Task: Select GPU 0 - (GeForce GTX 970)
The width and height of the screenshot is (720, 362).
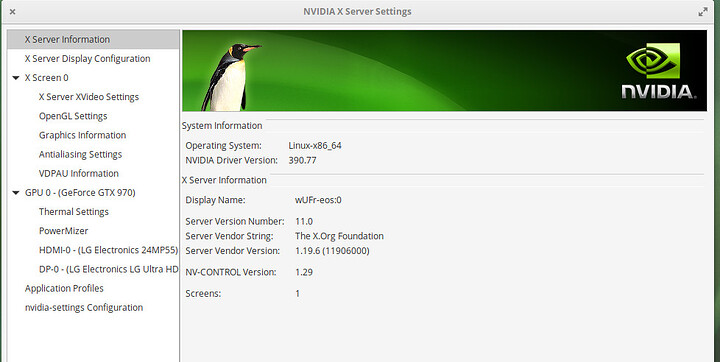Action: click(x=80, y=193)
